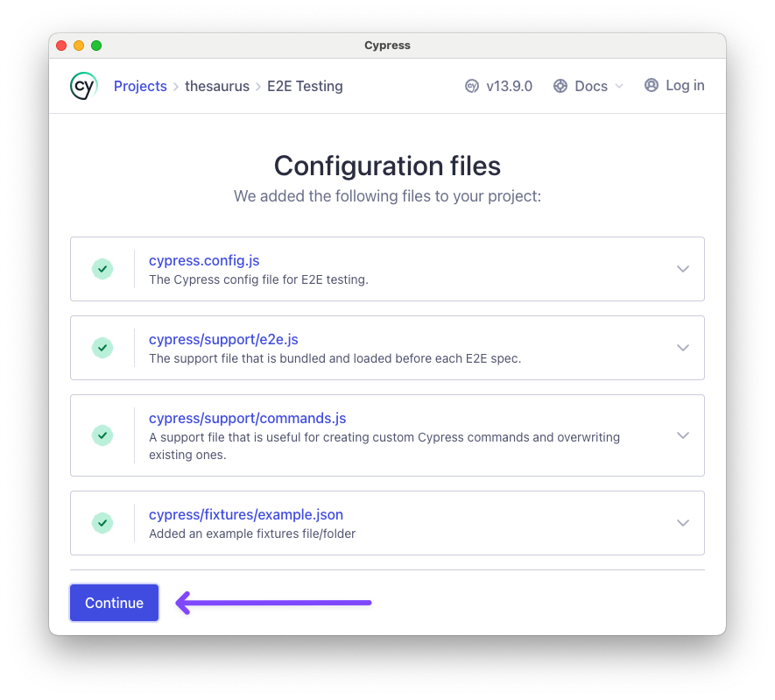Image resolution: width=775 pixels, height=700 pixels.
Task: Click the 'Cypress' window title
Action: point(387,46)
